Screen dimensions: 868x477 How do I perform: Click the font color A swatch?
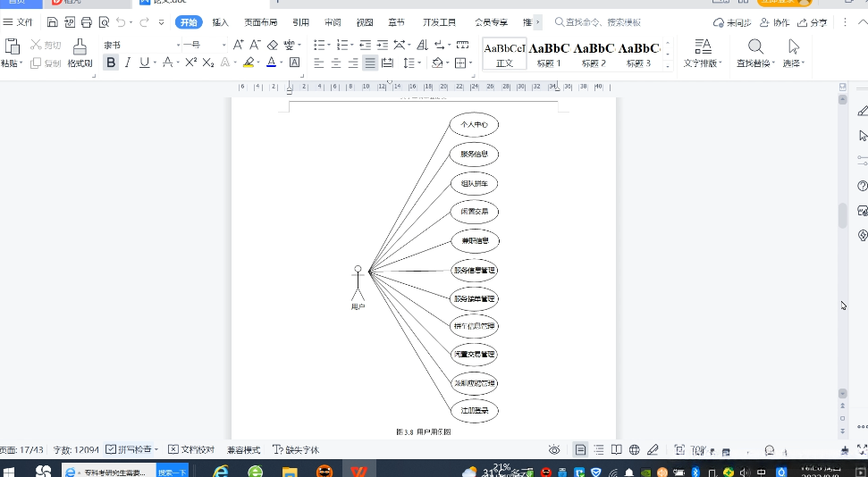[271, 63]
